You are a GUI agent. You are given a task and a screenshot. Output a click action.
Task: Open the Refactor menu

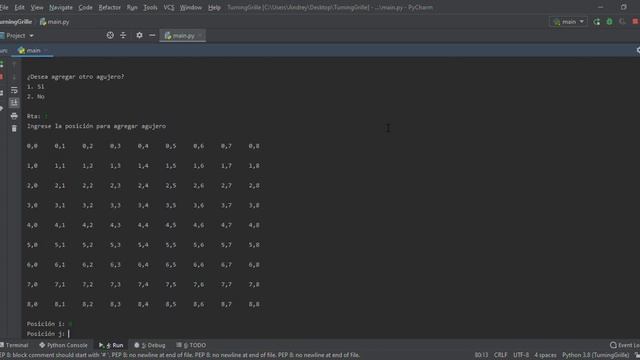pyautogui.click(x=109, y=7)
